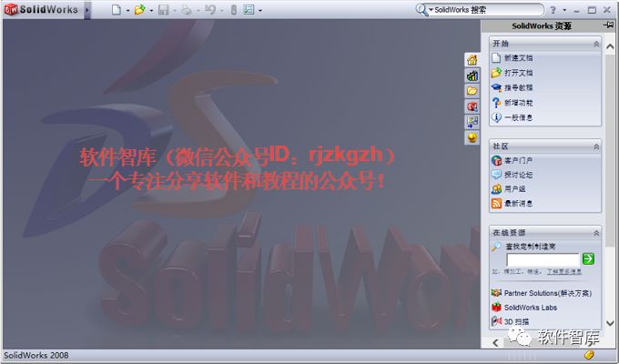Viewport: 619px width, 364px height.
Task: Select the RealView appearances yellow sphere tab
Action: click(472, 137)
